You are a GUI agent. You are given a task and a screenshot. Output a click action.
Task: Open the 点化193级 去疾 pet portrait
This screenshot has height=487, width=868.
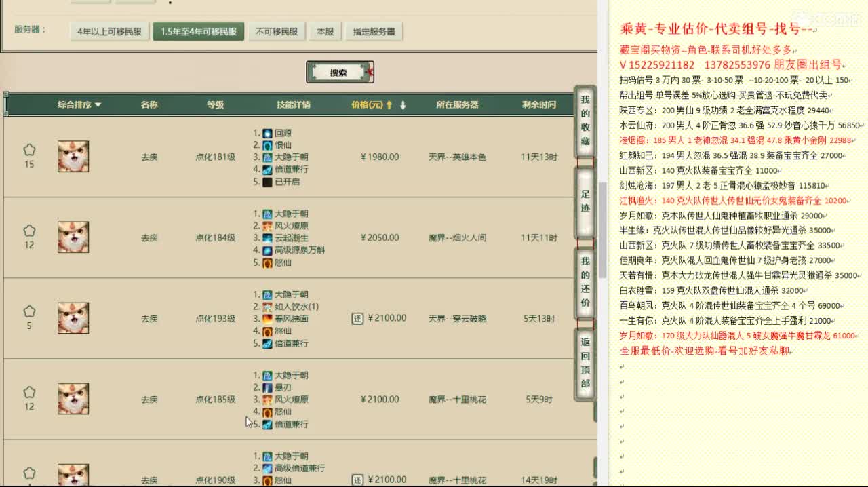coord(73,318)
